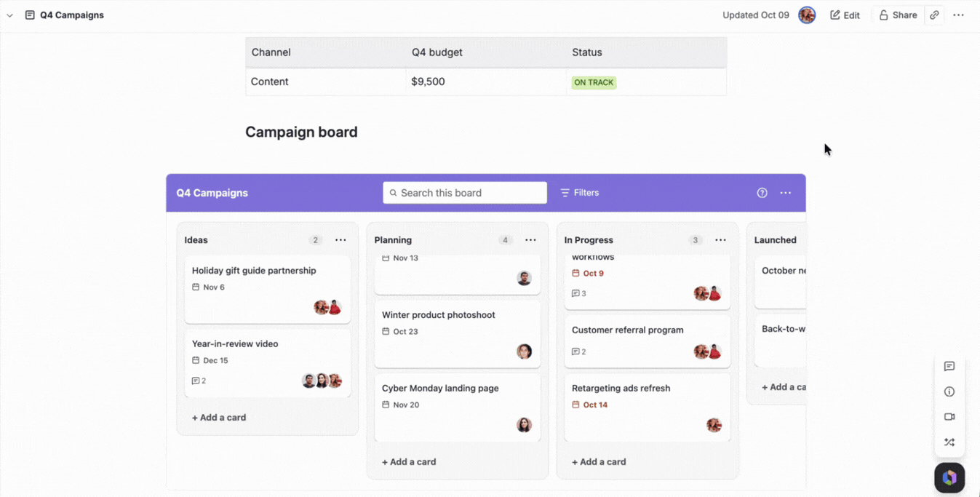
Task: Open the In Progress column options menu
Action: (720, 240)
